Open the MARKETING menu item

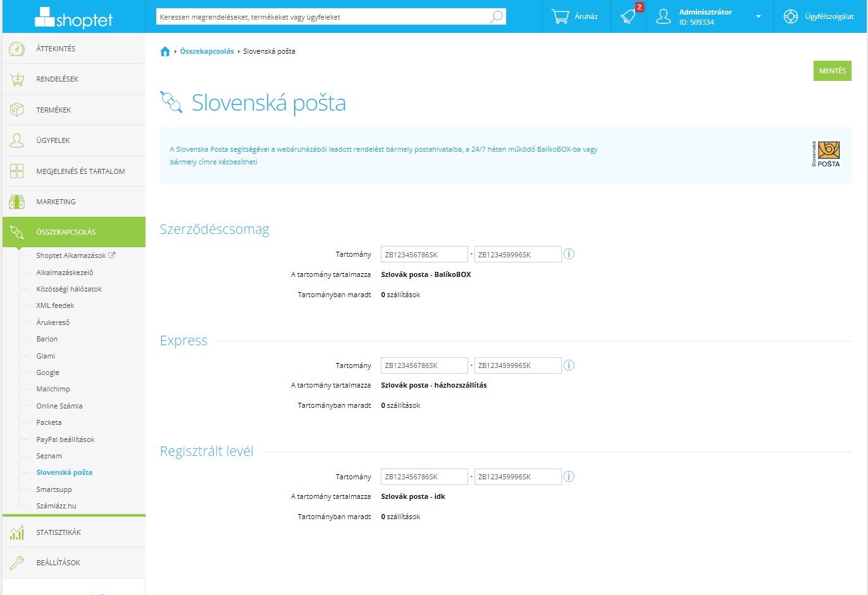pyautogui.click(x=73, y=202)
